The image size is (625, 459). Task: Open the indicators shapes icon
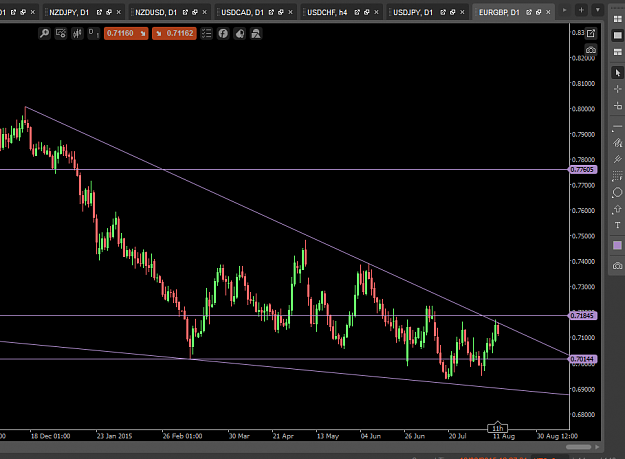tap(256, 33)
